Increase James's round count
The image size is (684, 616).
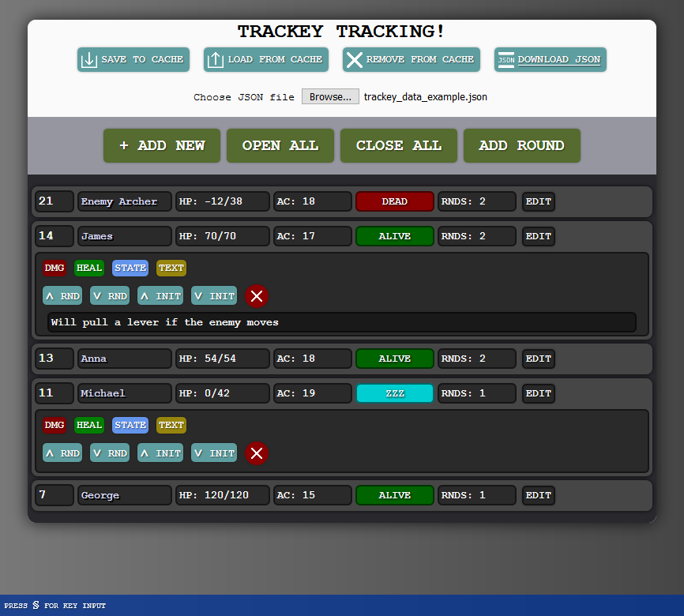point(62,296)
